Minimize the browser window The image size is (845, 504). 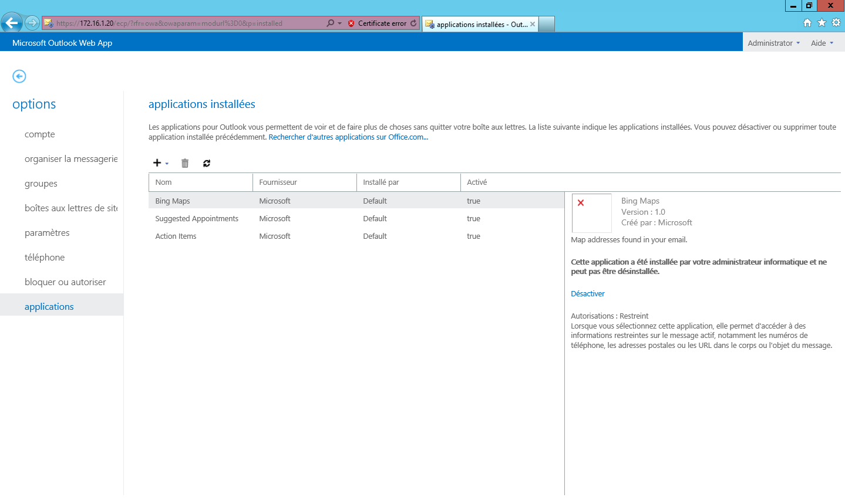pyautogui.click(x=793, y=5)
